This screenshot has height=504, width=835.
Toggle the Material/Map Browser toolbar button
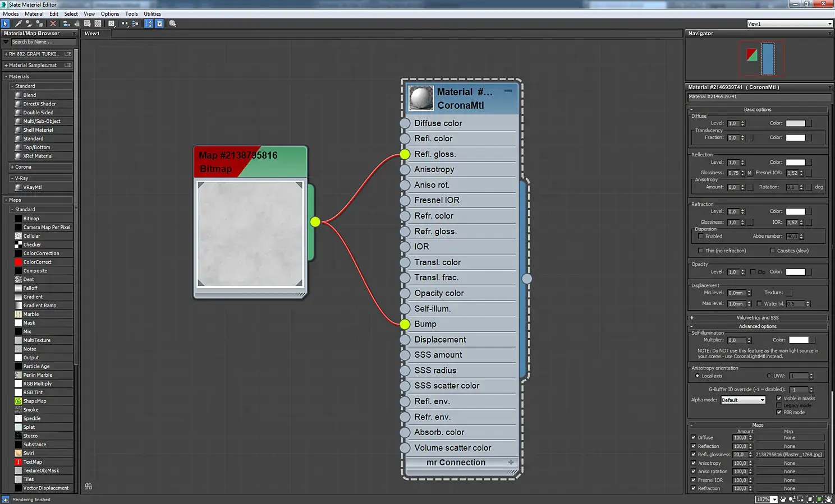click(149, 24)
